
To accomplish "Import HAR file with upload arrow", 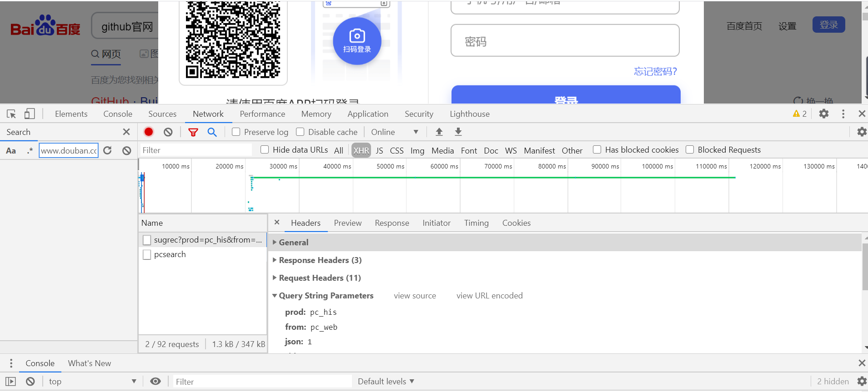I will (439, 132).
